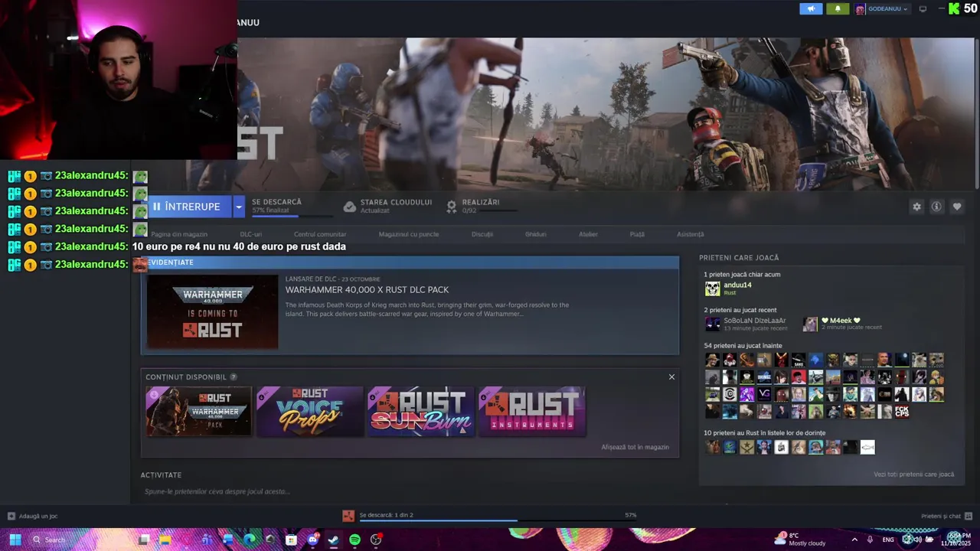The width and height of the screenshot is (980, 551).
Task: Click the blue announcements megaphone button
Action: 811,9
